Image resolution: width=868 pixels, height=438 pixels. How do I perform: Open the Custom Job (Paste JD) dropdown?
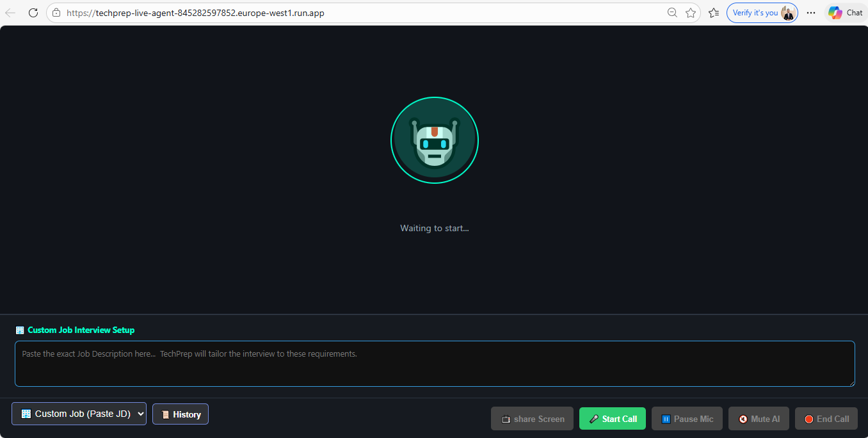[x=79, y=414]
